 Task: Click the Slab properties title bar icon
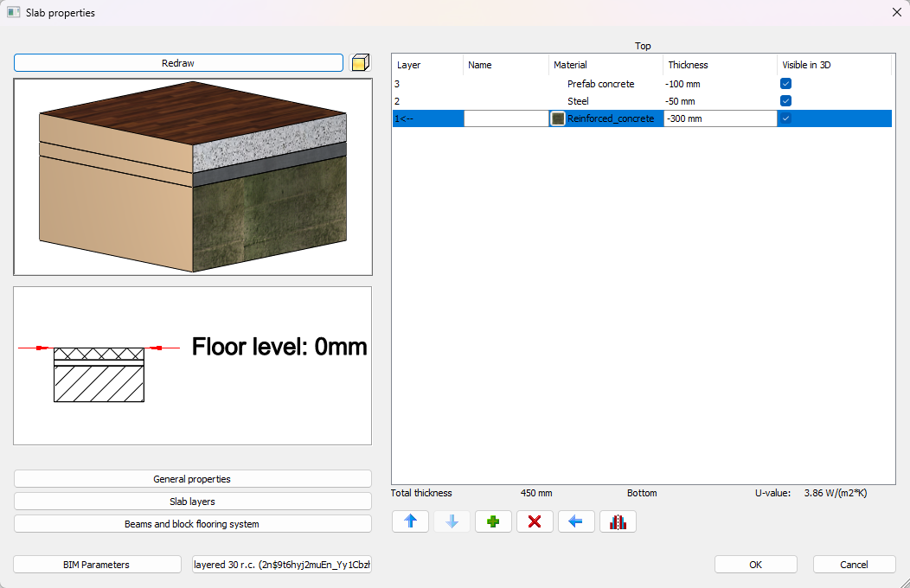pos(12,12)
